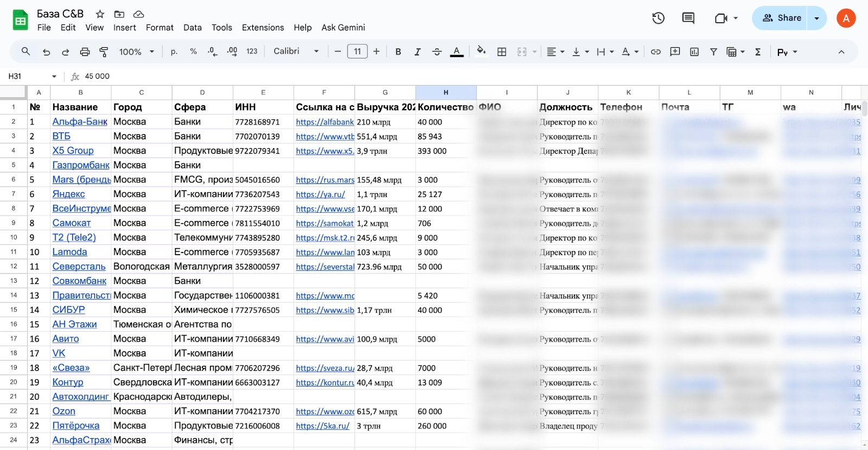Decrease decimal places
This screenshot has height=450, width=868.
tap(213, 52)
